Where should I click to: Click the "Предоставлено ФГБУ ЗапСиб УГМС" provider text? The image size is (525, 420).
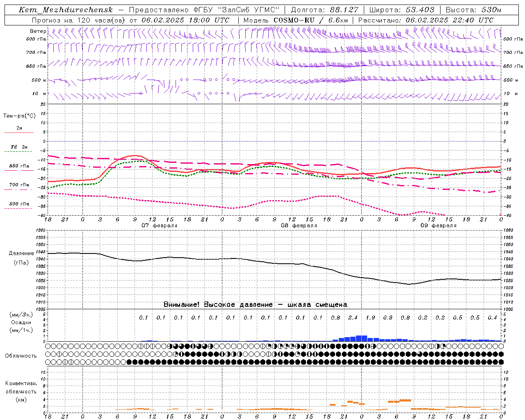pos(204,10)
